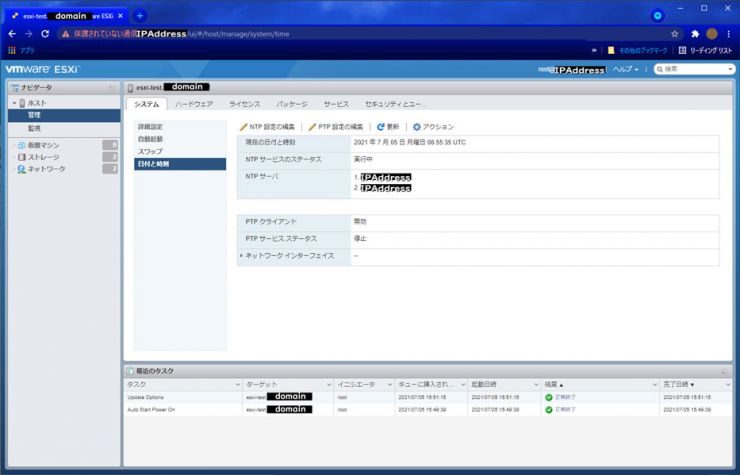Click the Storage (ストレージ) icon in navigator
The width and height of the screenshot is (740, 475).
coord(21,157)
